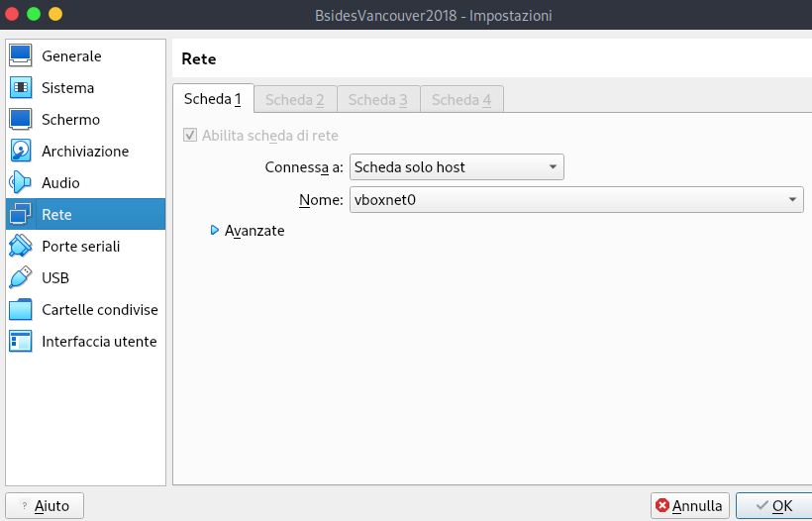This screenshot has width=812, height=521.
Task: Select Interfaccia utente in the sidebar
Action: pos(85,341)
